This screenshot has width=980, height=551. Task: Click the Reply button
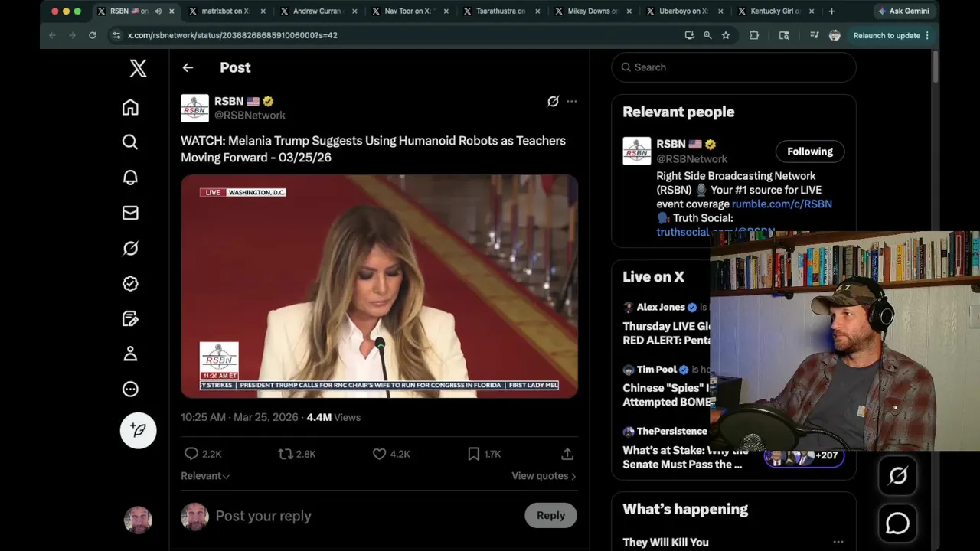tap(550, 515)
